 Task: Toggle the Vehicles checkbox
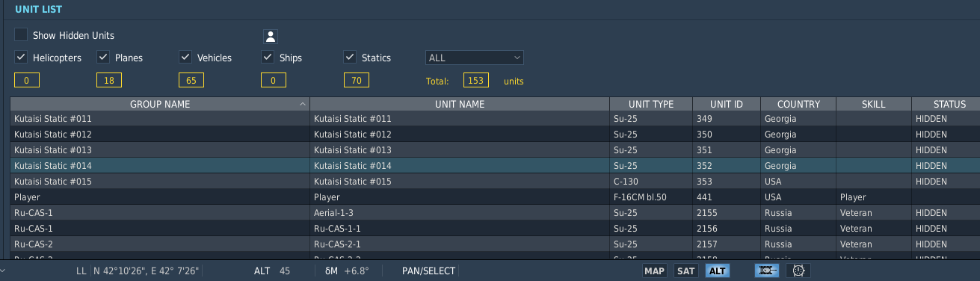185,57
